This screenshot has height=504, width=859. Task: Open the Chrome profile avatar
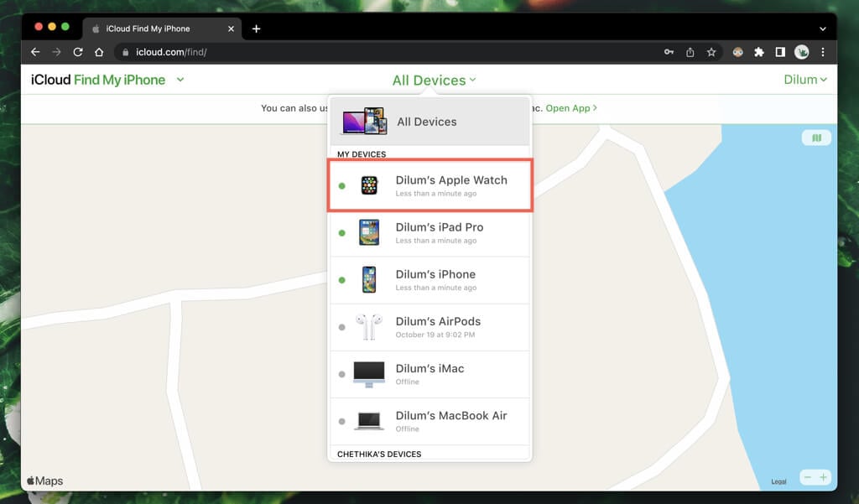pyautogui.click(x=801, y=52)
